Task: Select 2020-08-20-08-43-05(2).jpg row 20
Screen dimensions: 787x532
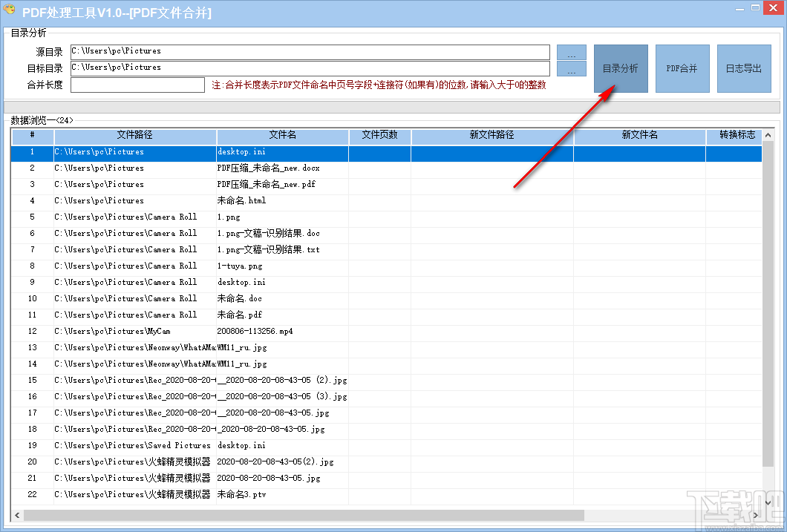Action: coord(387,462)
